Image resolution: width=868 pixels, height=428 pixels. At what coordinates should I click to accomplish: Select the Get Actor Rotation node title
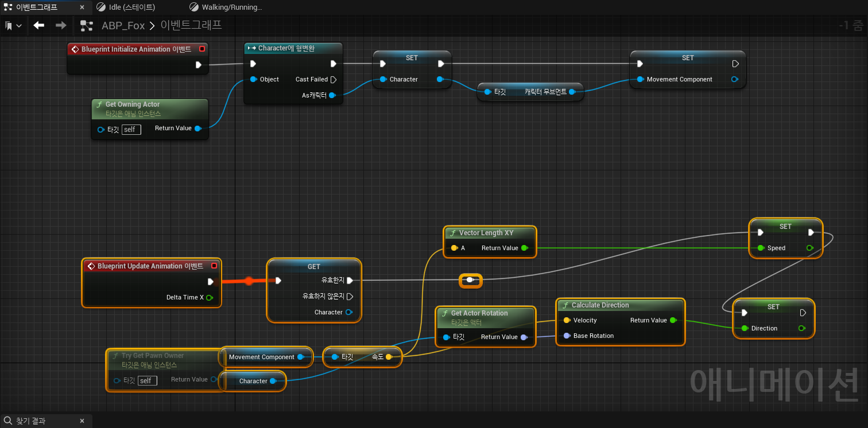[479, 313]
